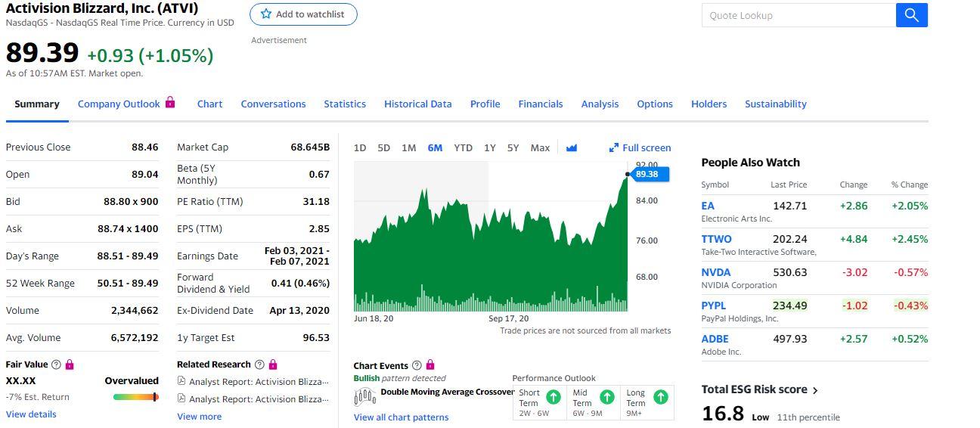Switch to the Chart tab
This screenshot has width=980, height=428.
pyautogui.click(x=209, y=104)
